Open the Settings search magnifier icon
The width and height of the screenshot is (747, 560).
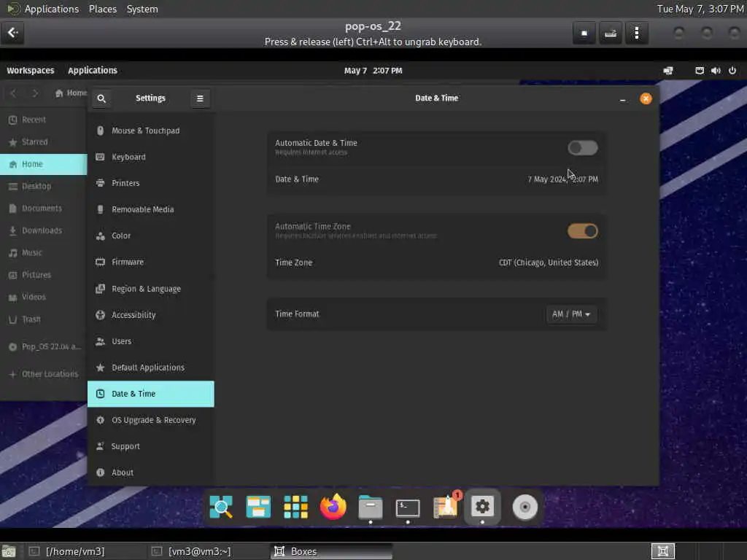coord(101,98)
